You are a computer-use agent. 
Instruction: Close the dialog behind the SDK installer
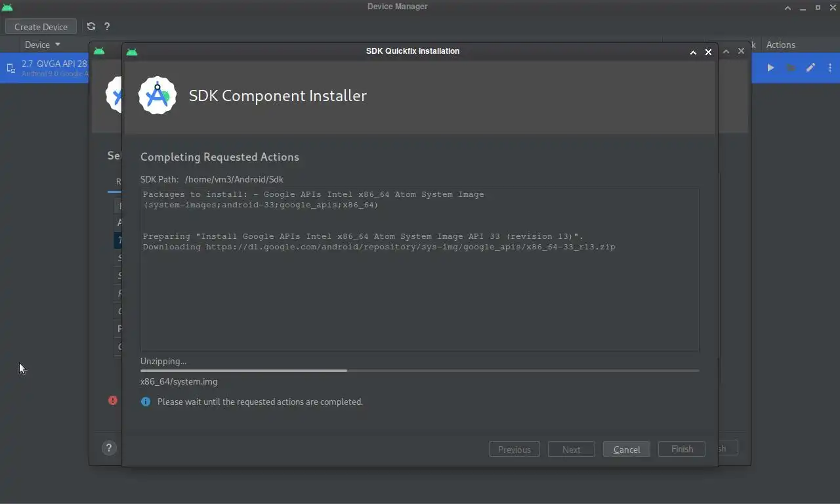tap(741, 51)
